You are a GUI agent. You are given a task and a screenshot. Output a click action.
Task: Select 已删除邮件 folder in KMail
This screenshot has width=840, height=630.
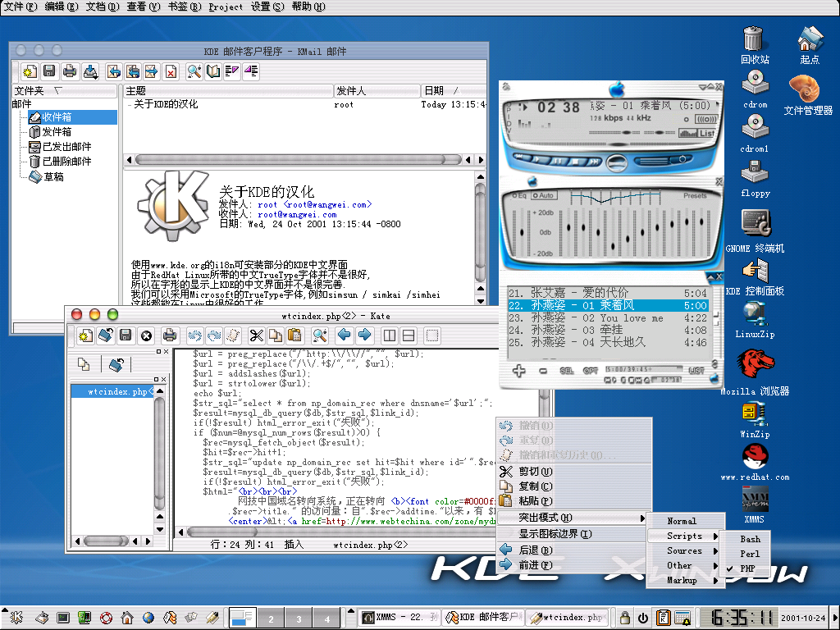60,162
